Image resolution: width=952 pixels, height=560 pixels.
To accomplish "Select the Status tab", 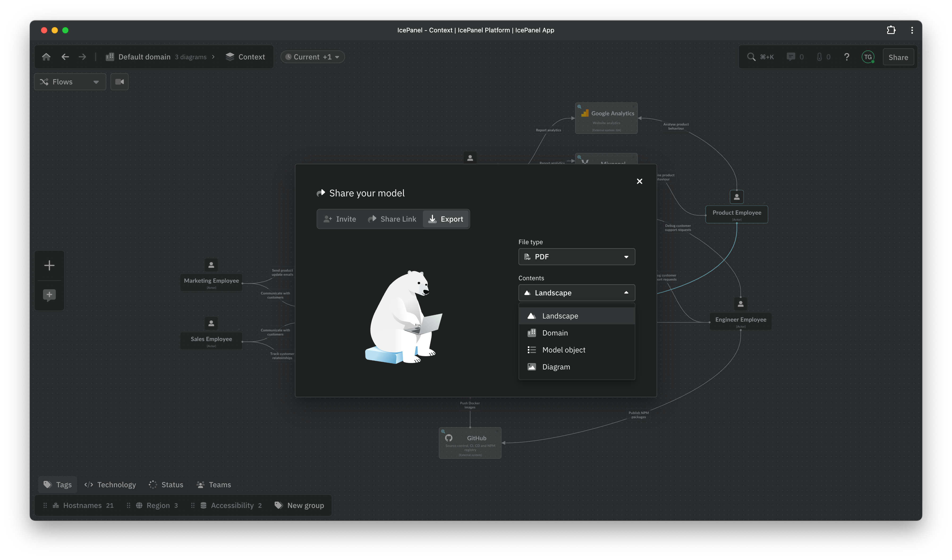I will click(x=166, y=485).
